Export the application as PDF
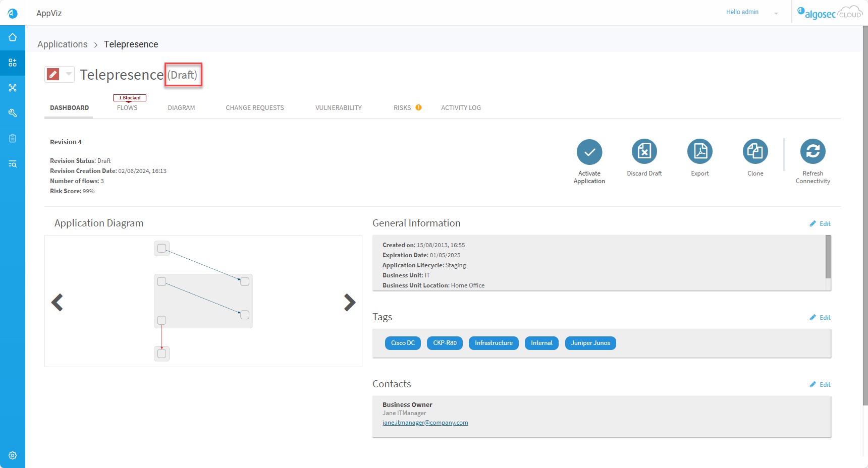The height and width of the screenshot is (468, 868). pyautogui.click(x=699, y=151)
